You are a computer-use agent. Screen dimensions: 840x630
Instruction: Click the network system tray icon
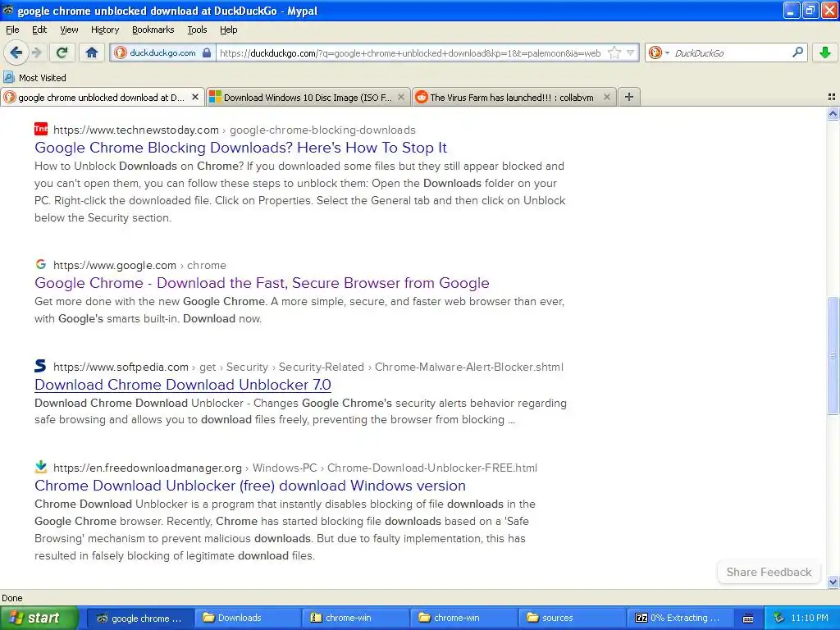coord(779,618)
